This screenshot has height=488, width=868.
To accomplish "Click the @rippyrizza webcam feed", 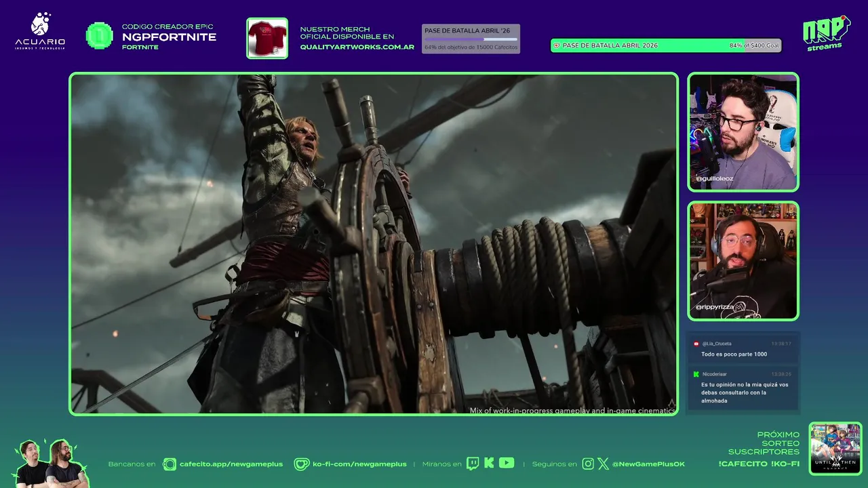I will 743,261.
